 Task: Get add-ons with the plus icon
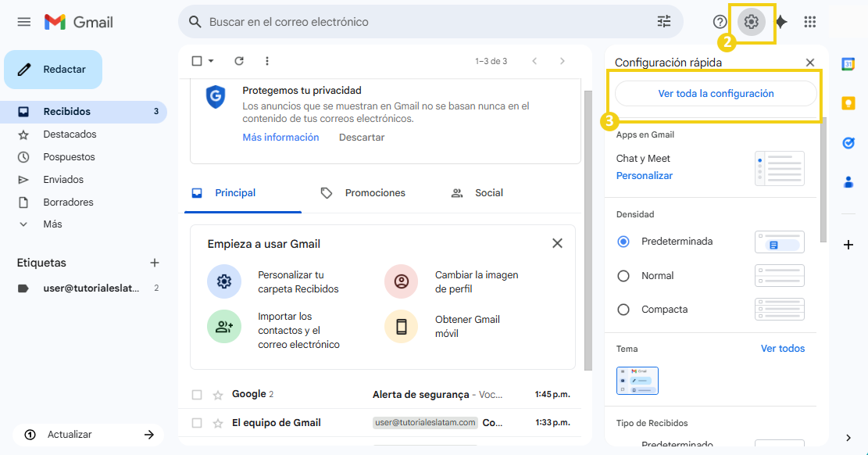pyautogui.click(x=848, y=245)
